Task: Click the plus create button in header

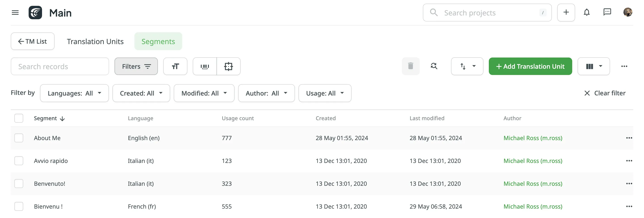Action: (x=566, y=13)
